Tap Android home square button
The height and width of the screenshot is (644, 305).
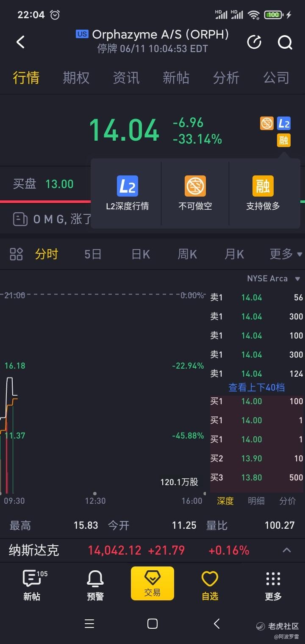(x=152, y=624)
